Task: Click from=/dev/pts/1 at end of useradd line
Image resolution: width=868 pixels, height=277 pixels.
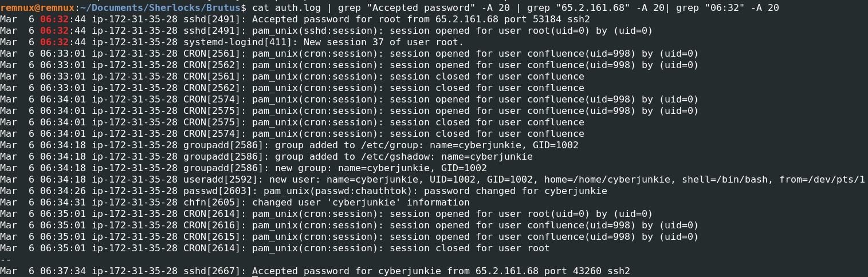Action: [822, 179]
